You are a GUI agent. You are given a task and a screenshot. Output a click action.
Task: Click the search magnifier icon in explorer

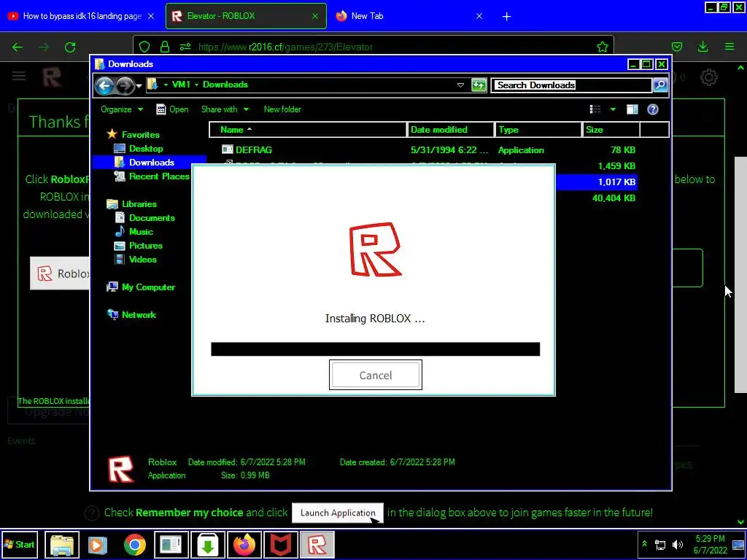coord(659,85)
